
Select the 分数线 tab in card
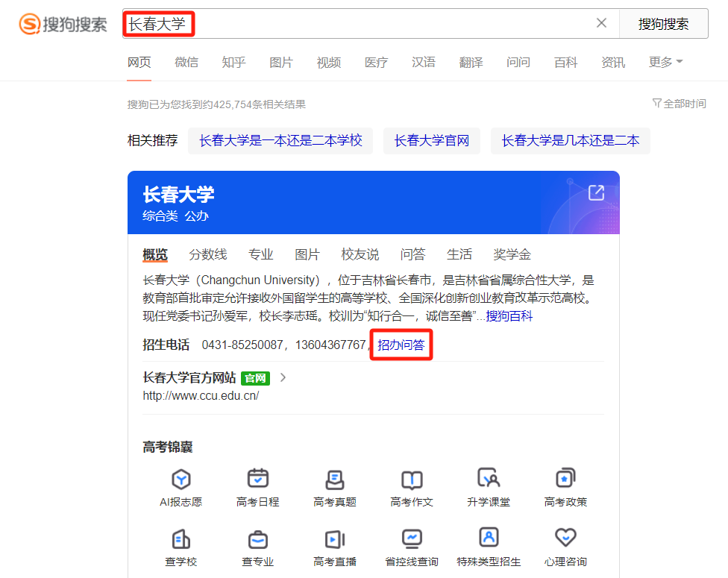point(207,254)
